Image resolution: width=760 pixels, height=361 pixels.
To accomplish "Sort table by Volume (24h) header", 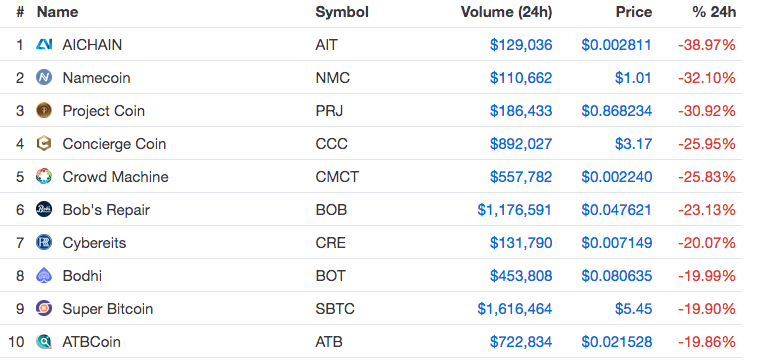I will tap(506, 12).
